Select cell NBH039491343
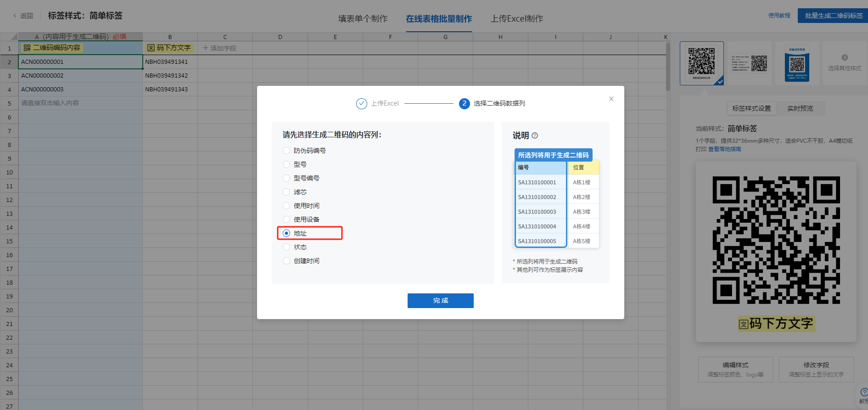 pos(170,90)
